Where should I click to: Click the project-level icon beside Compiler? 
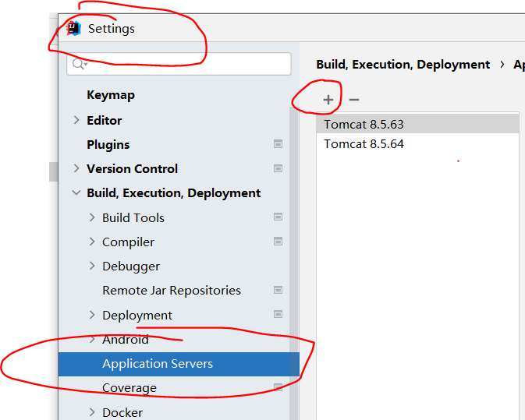click(278, 242)
